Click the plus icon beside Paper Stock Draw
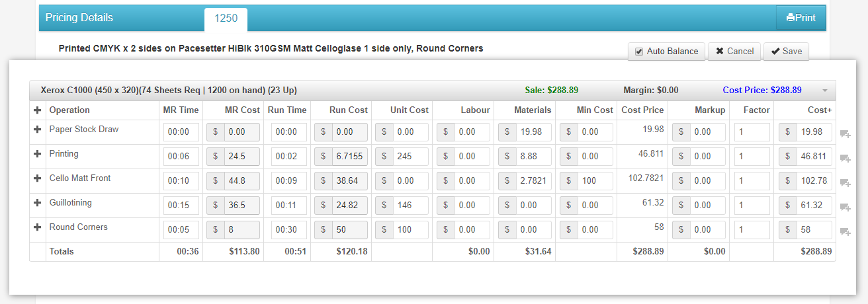The image size is (868, 304). click(x=38, y=130)
